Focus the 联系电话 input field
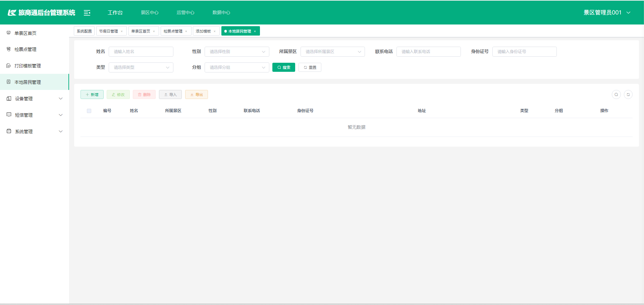644x305 pixels. tap(429, 52)
